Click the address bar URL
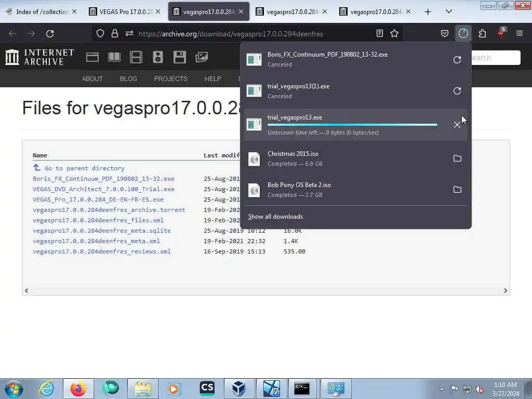This screenshot has width=532, height=399. [x=231, y=34]
